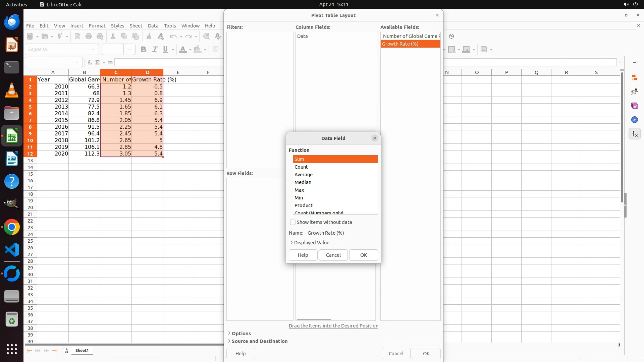Open Thunderbird from the dock
644x362 pixels.
point(12,22)
